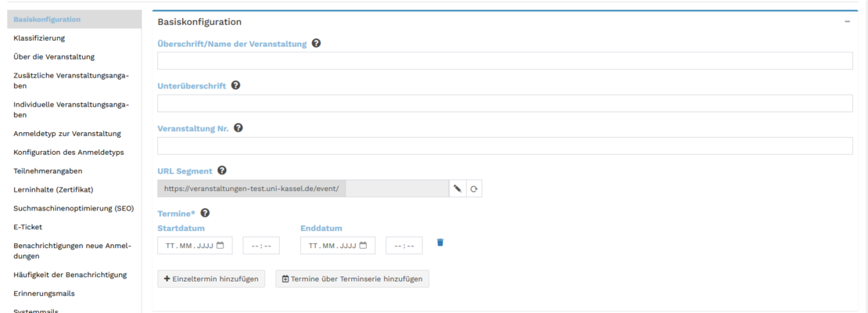Edit URL segment with pencil icon
The height and width of the screenshot is (313, 868).
[x=457, y=189]
